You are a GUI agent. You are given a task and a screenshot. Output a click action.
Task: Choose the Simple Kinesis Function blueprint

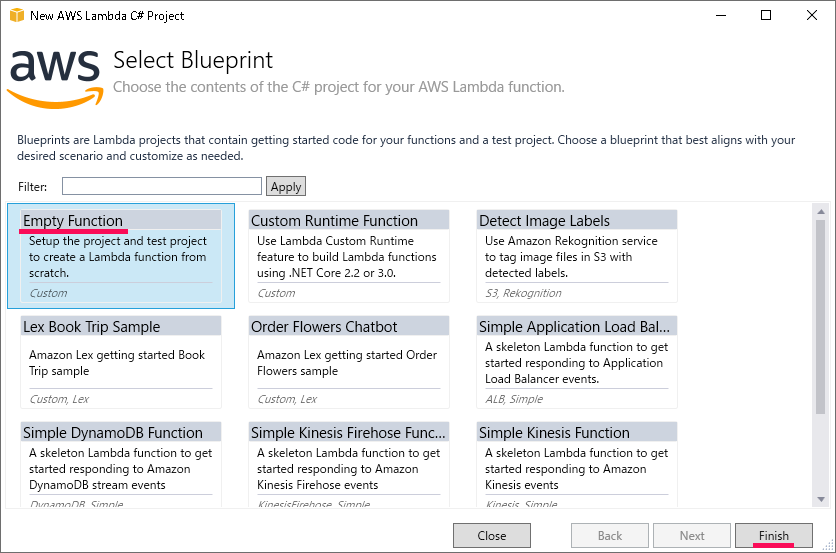(x=577, y=464)
